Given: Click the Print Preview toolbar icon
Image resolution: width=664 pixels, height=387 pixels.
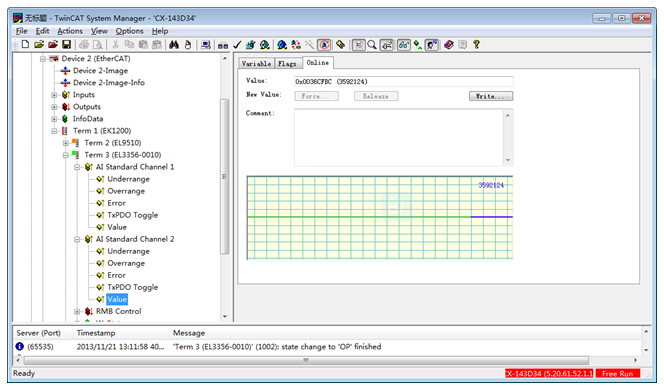Looking at the screenshot, I should pos(98,44).
